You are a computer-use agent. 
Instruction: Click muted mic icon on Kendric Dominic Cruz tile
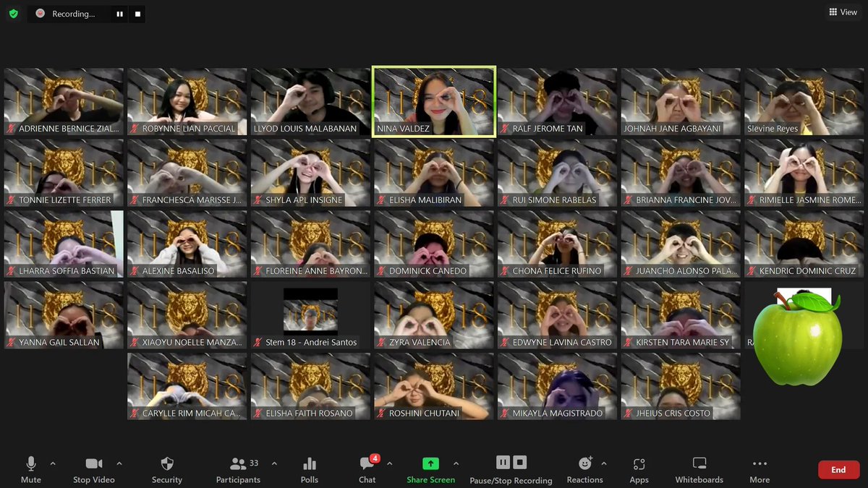(x=752, y=271)
